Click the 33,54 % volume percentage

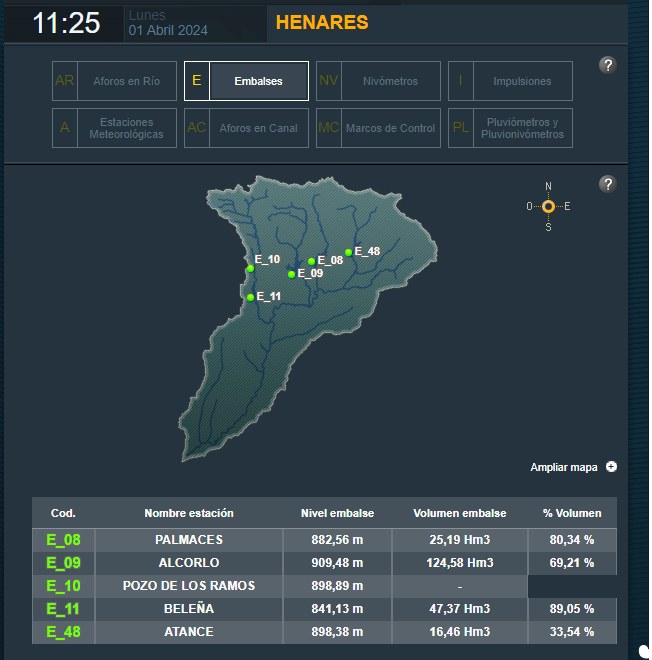(x=572, y=632)
